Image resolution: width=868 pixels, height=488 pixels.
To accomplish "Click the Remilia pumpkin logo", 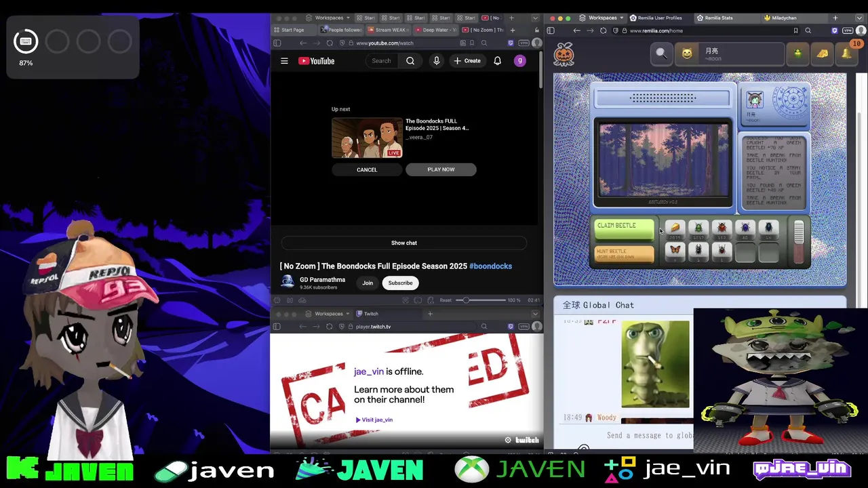I will point(564,54).
